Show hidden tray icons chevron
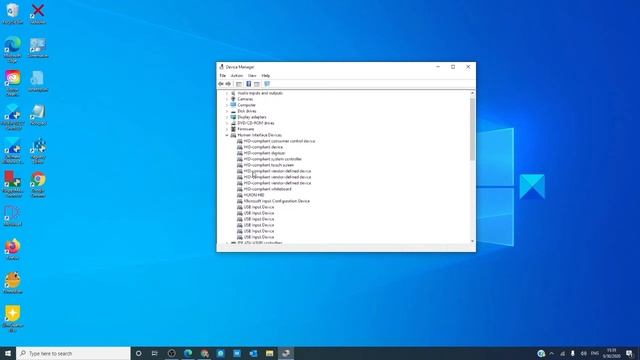 (552, 353)
